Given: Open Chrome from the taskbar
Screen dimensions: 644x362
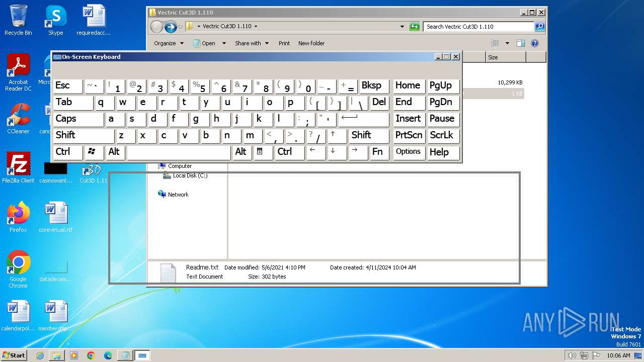Looking at the screenshot, I should coord(91,355).
